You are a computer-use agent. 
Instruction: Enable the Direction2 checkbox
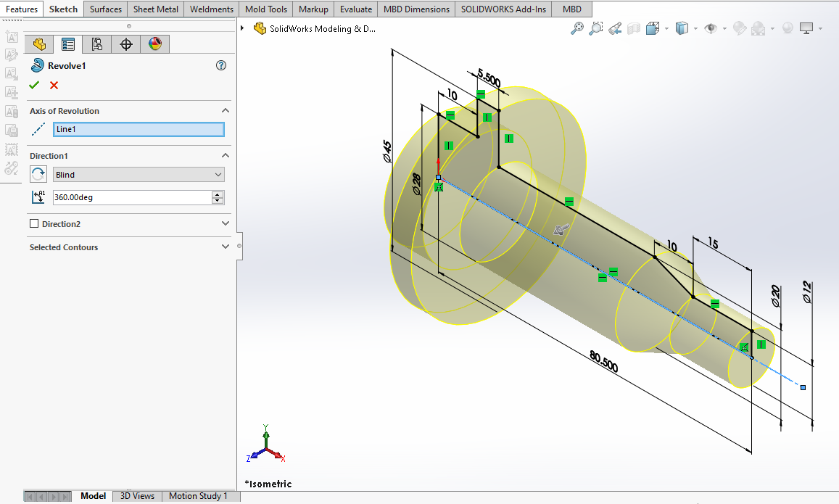tap(34, 224)
